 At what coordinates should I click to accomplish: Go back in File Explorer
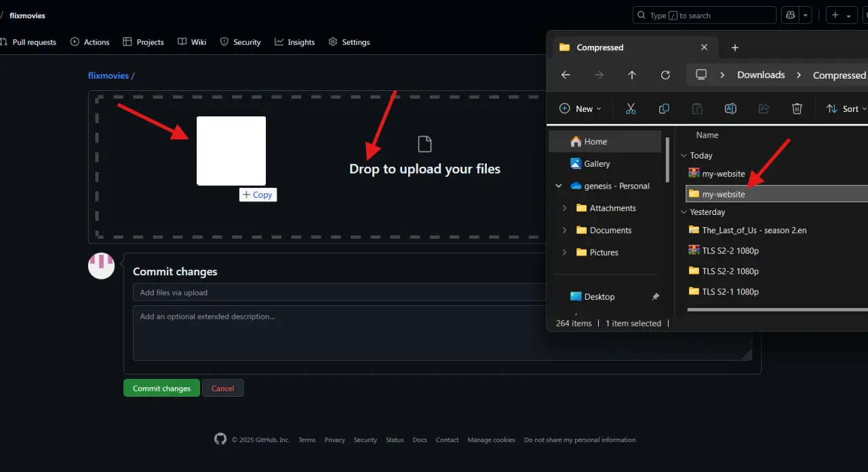click(566, 75)
